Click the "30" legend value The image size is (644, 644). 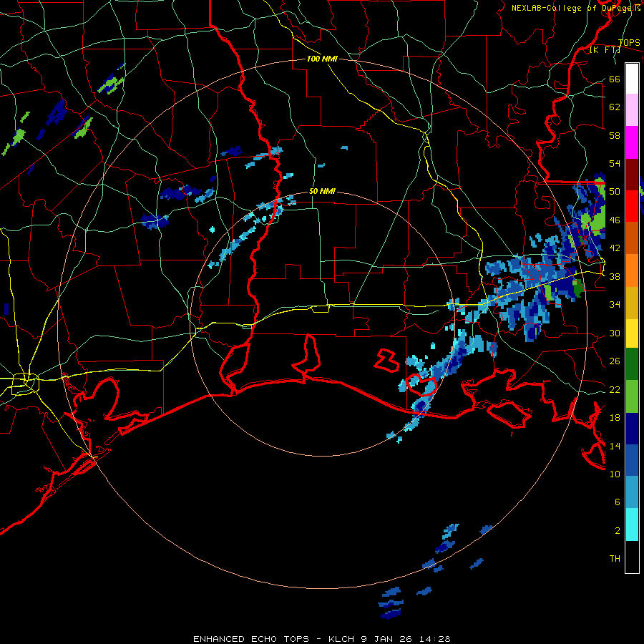615,333
